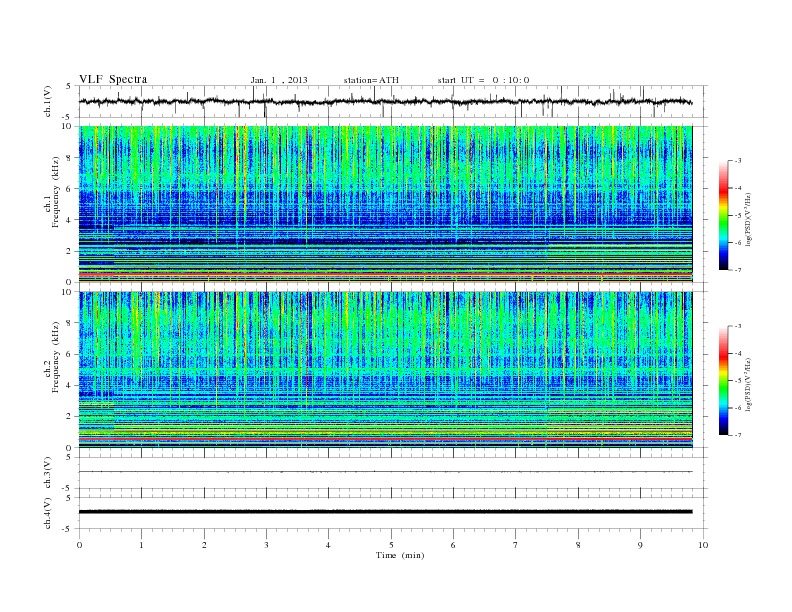Click time axis tick label "7"
This screenshot has width=792, height=612.
[516, 545]
